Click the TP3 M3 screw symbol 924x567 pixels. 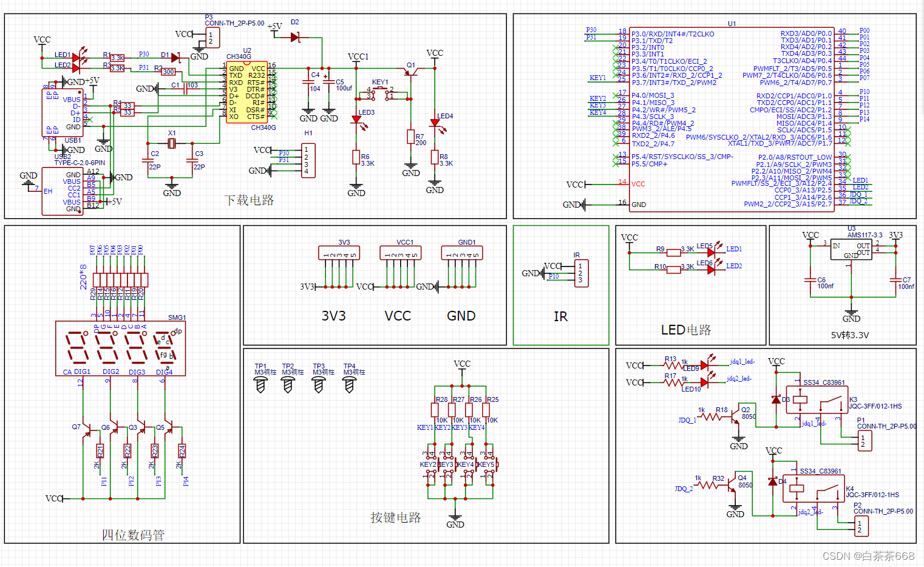(319, 384)
